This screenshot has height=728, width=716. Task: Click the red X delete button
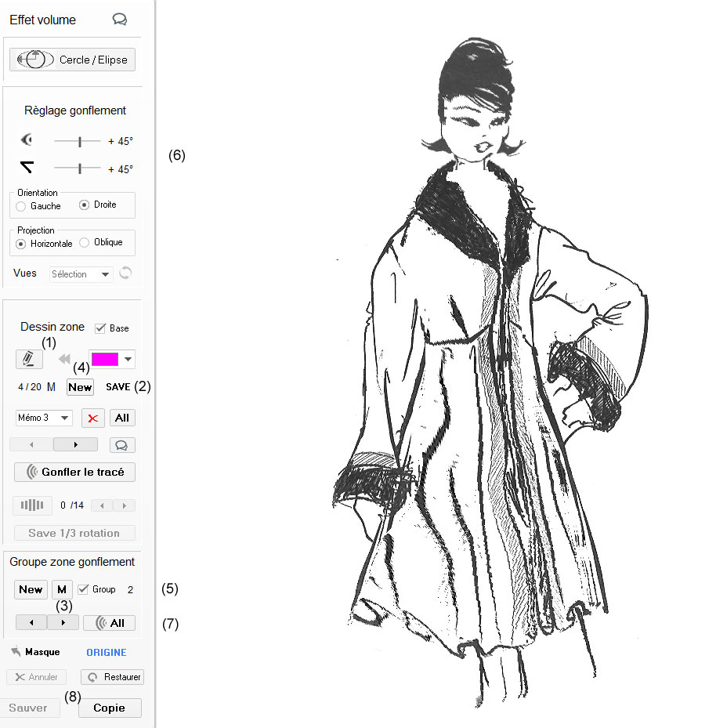tap(93, 418)
